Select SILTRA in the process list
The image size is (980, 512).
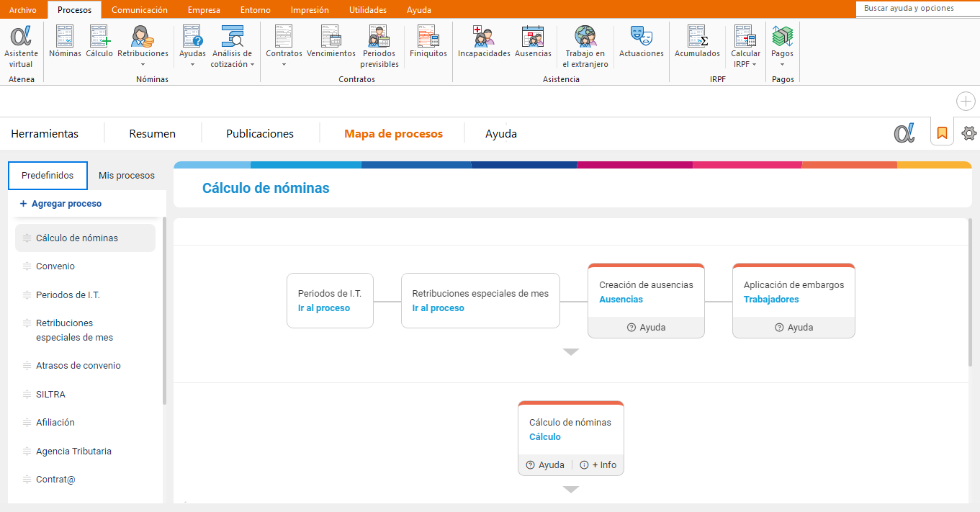tap(51, 395)
